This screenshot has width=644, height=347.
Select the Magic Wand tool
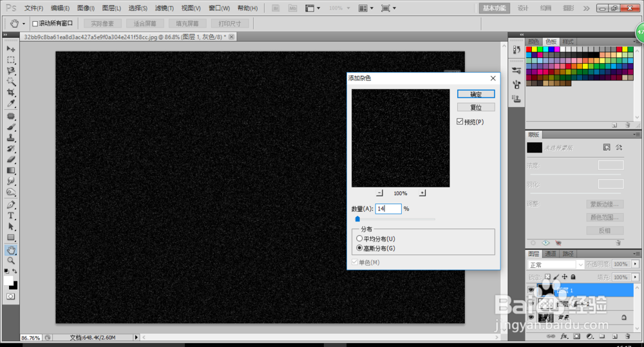[11, 81]
